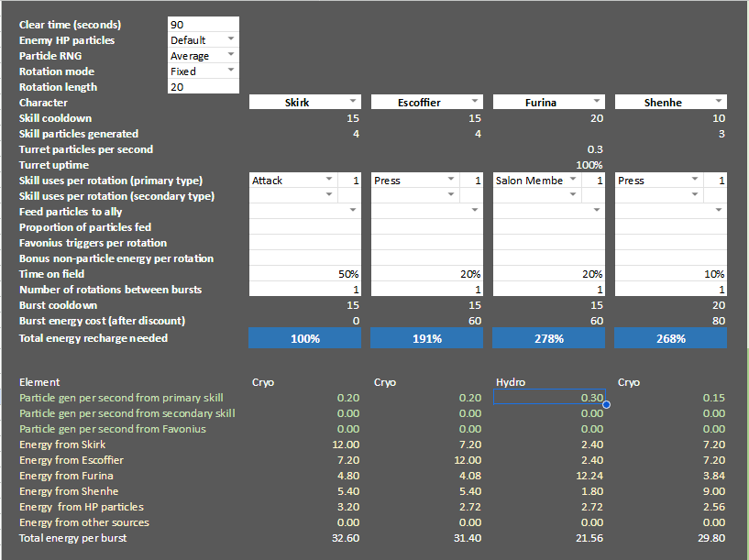Image resolution: width=749 pixels, height=560 pixels.
Task: Open Furina's secondary skill type dropdown
Action: point(573,195)
